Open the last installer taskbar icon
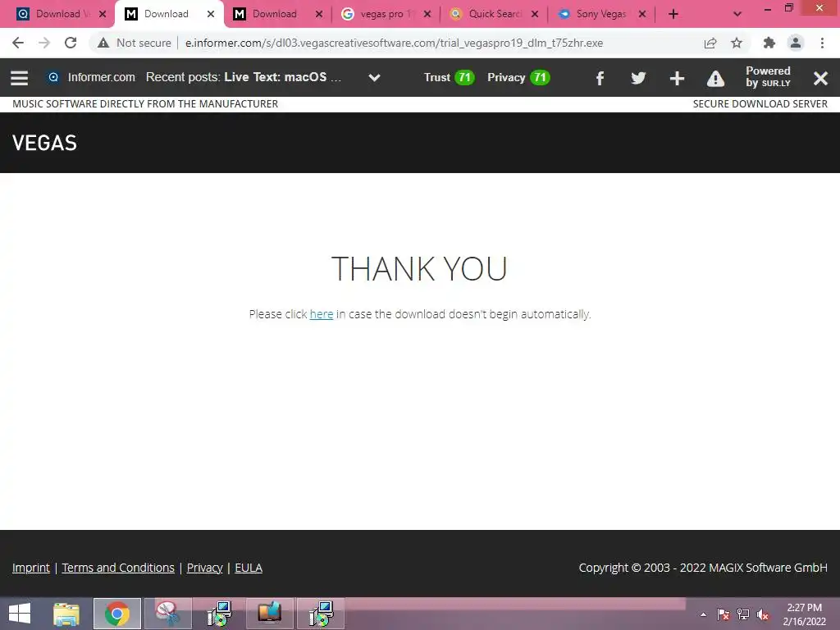The height and width of the screenshot is (630, 840). pyautogui.click(x=321, y=614)
